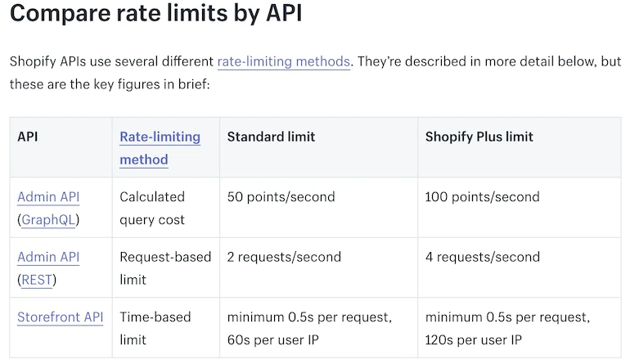The height and width of the screenshot is (364, 630).
Task: Open Admin API link in the GraphQL row
Action: [48, 196]
